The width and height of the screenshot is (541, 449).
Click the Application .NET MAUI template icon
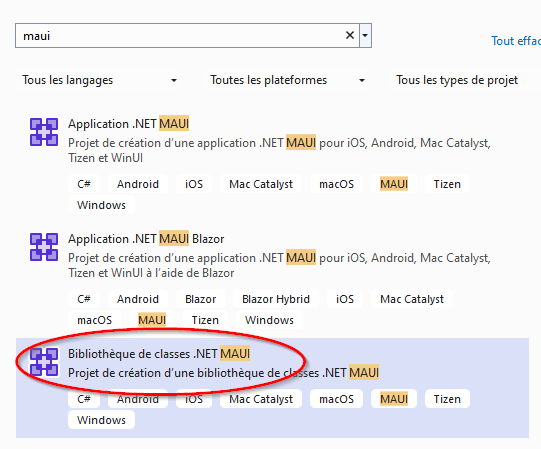pyautogui.click(x=44, y=132)
